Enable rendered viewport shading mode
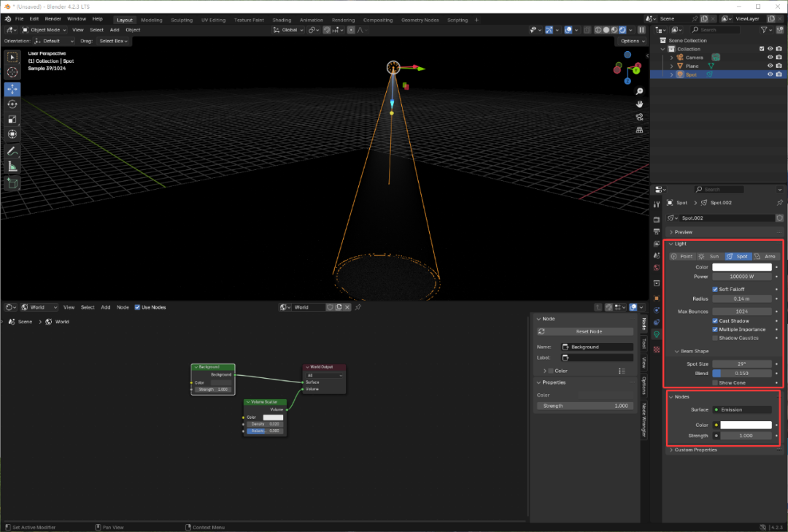 tap(622, 30)
